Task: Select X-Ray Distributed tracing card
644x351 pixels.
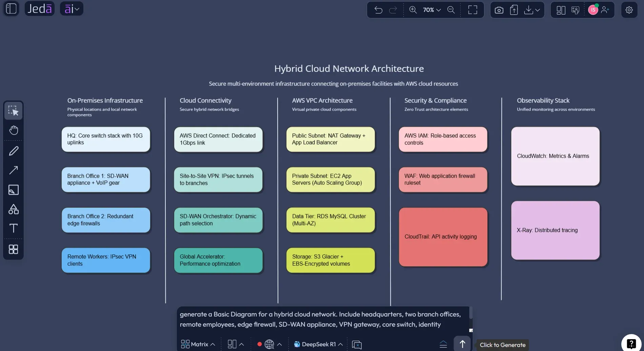Action: 555,230
